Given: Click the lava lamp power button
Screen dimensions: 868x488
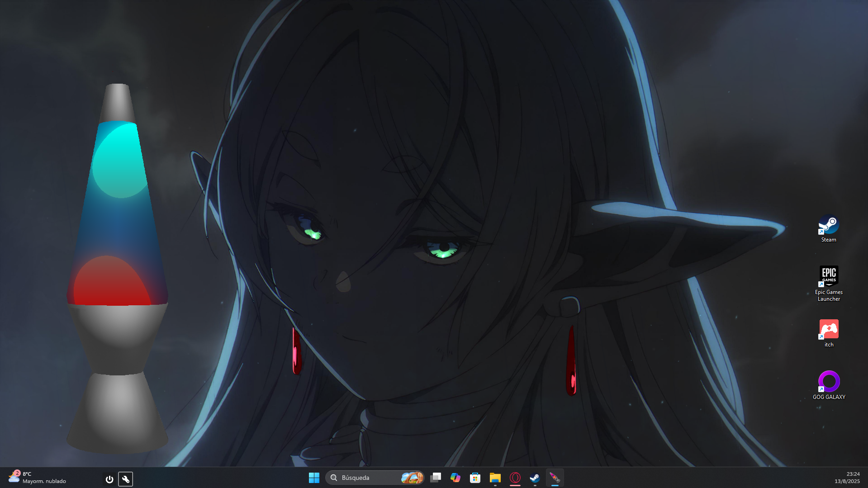Looking at the screenshot, I should click(109, 479).
